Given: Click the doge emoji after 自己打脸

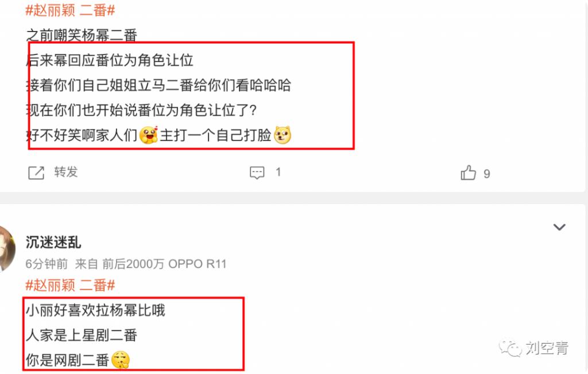Looking at the screenshot, I should pyautogui.click(x=283, y=135).
